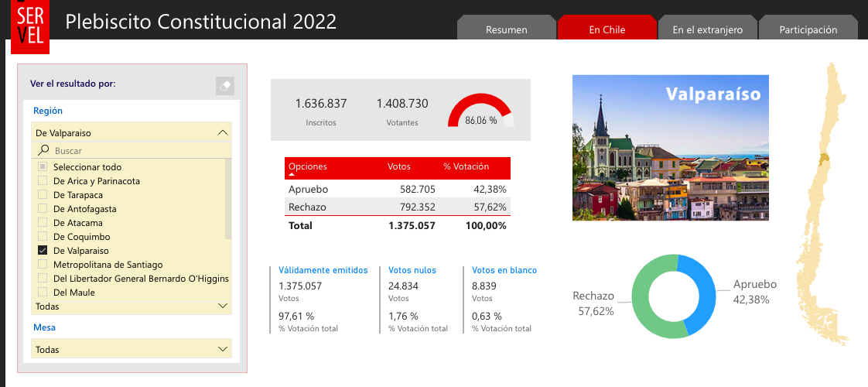Check Metropolitana de Santiago
This screenshot has height=387, width=868.
point(43,265)
